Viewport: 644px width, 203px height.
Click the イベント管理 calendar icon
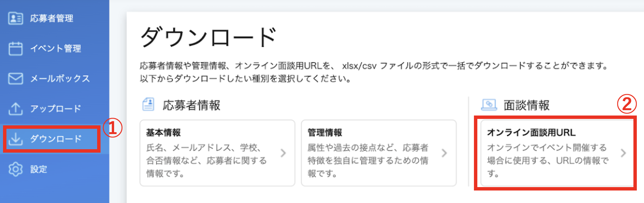tap(15, 48)
